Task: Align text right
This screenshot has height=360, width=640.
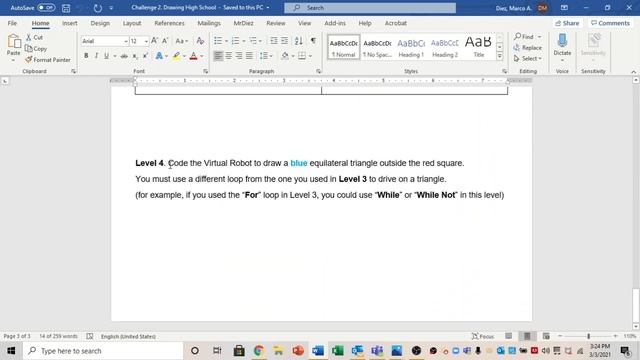Action: point(239,56)
